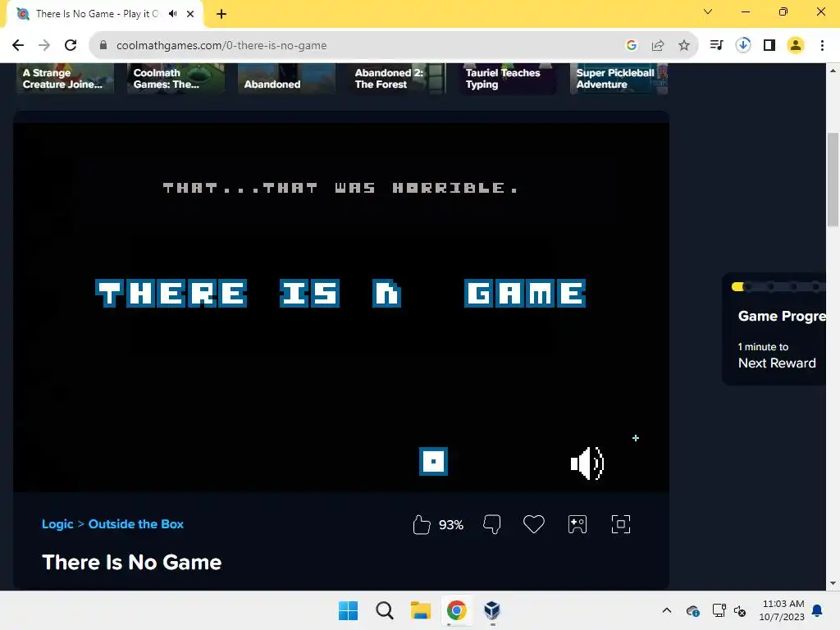
Task: Click the taskbar clock and date
Action: (782, 610)
